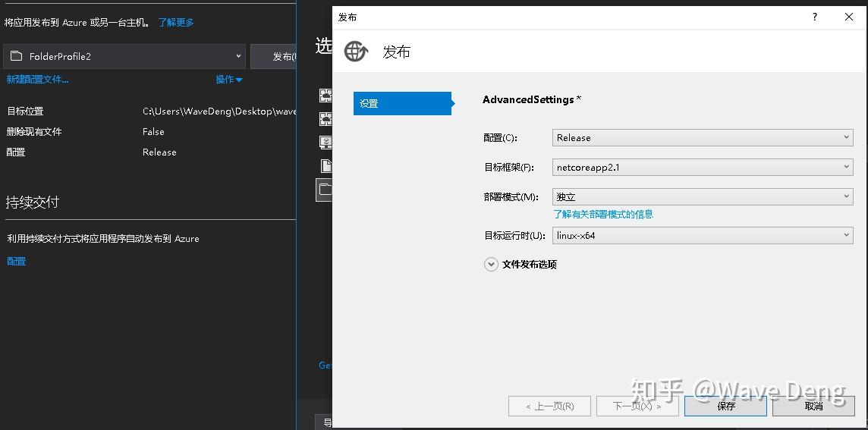Viewport: 868px width, 430px height.
Task: Open the 目标框架 netcoreapp2.1 dropdown
Action: 703,167
